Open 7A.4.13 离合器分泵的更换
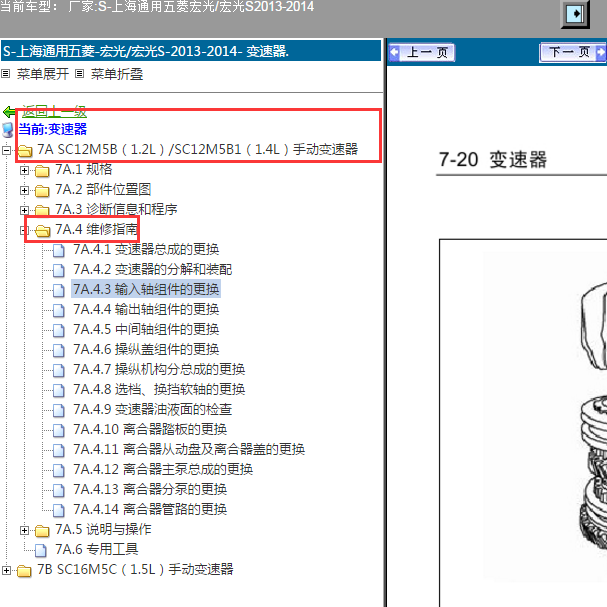Image resolution: width=607 pixels, height=607 pixels. point(150,489)
